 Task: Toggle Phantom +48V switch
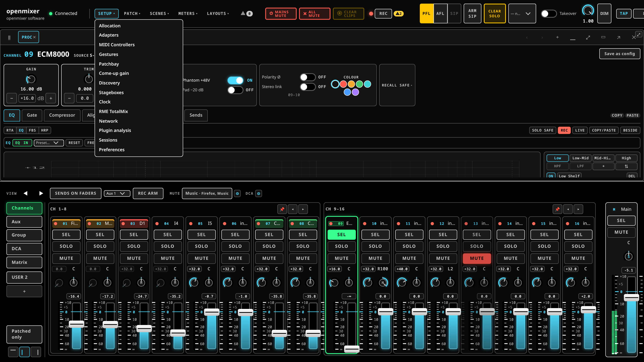pyautogui.click(x=235, y=80)
